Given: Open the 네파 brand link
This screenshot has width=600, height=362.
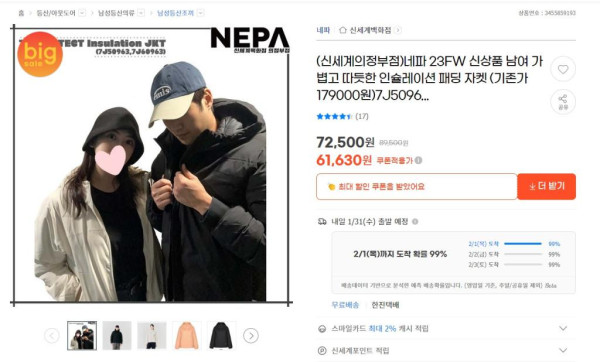Looking at the screenshot, I should 323,30.
